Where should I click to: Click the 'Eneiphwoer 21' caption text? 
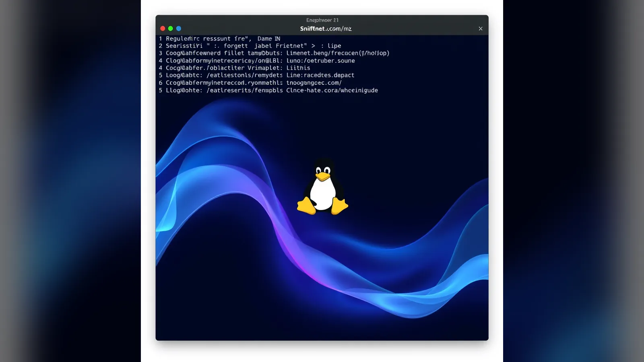322,20
